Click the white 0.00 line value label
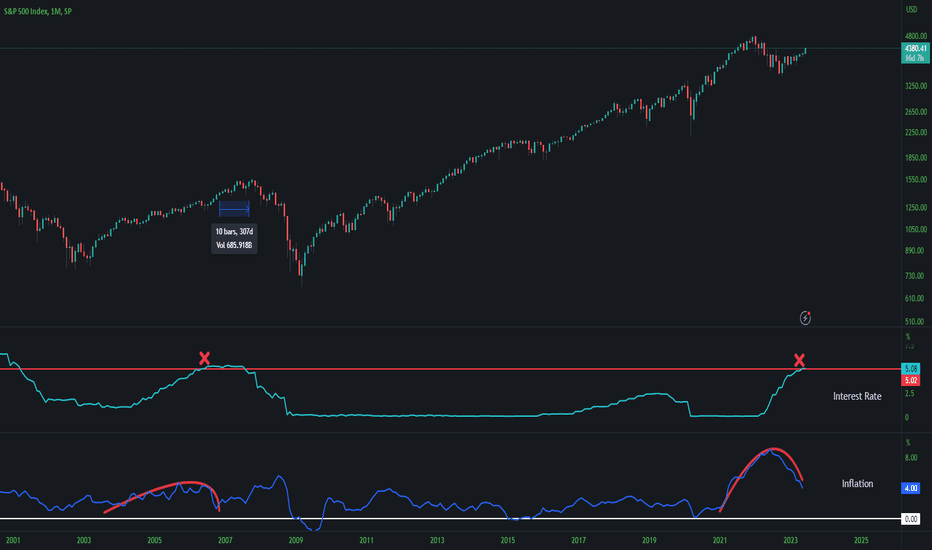 tap(911, 519)
